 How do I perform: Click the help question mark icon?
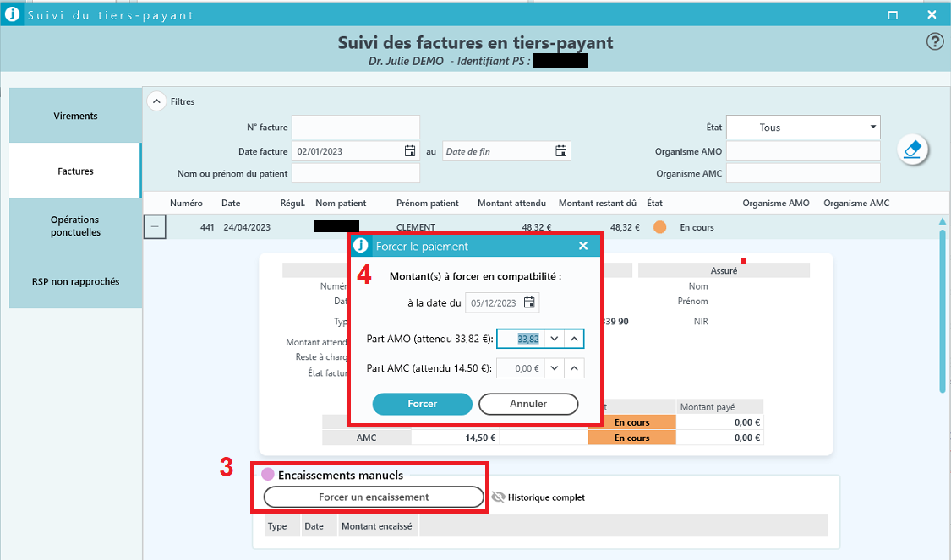934,42
